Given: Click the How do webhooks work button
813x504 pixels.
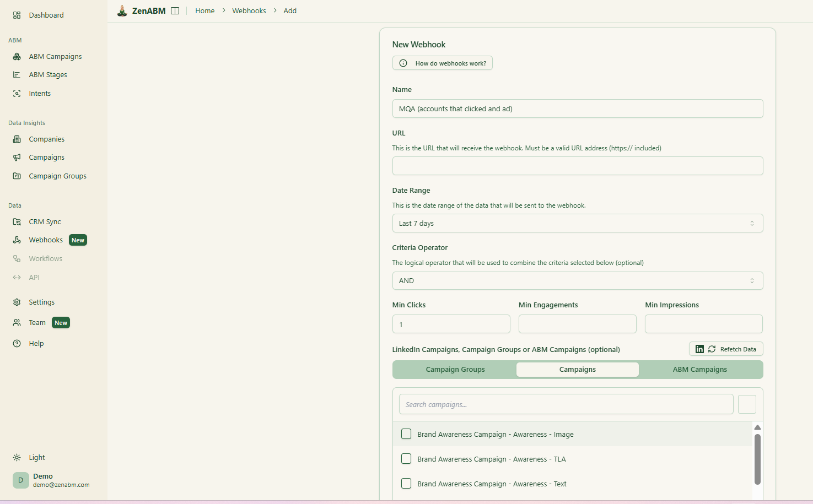Looking at the screenshot, I should click(x=442, y=63).
